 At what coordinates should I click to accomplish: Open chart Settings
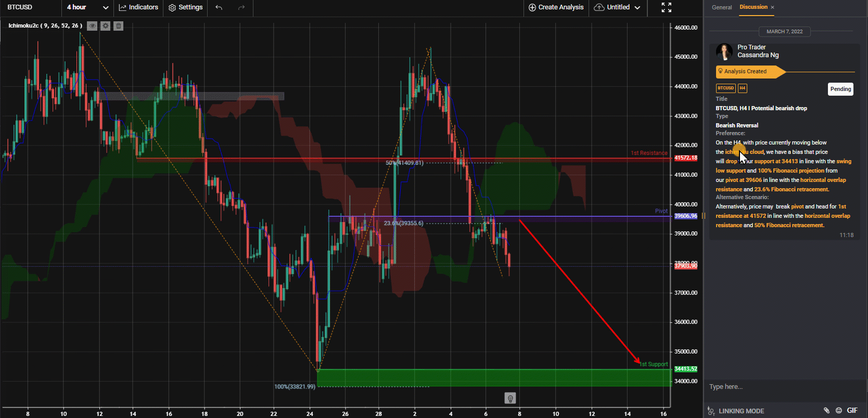point(186,7)
